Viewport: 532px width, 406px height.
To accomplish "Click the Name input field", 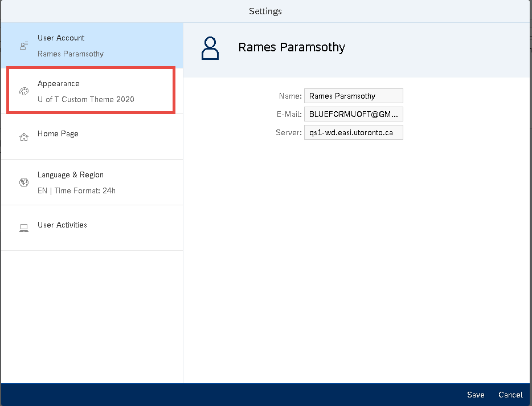I will [354, 96].
